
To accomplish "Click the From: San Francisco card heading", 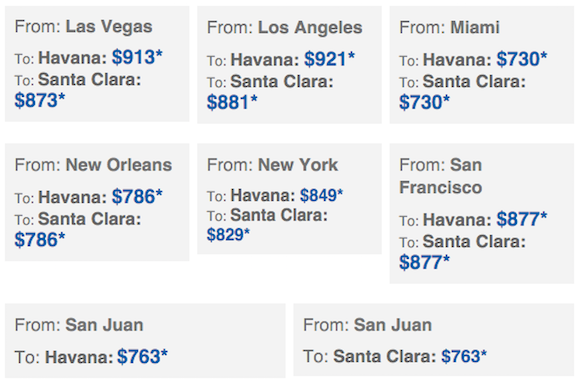I will click(x=441, y=176).
